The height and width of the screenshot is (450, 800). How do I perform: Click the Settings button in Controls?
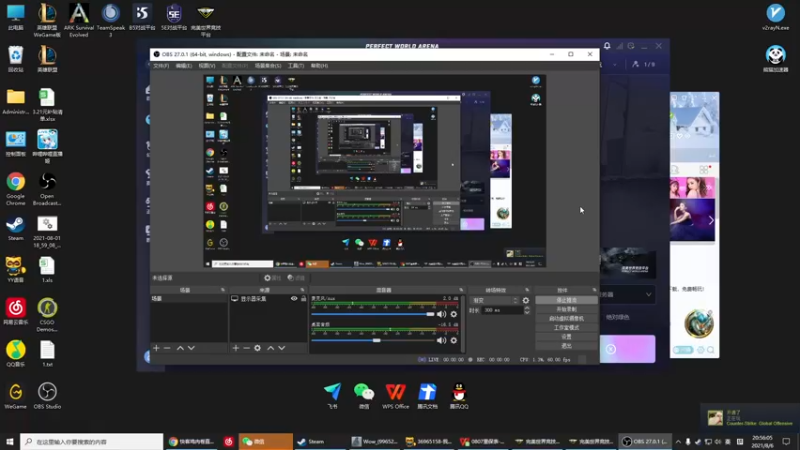pos(566,337)
